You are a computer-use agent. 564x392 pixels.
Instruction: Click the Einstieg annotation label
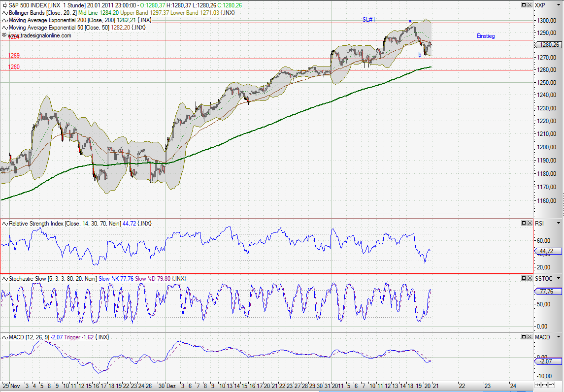[486, 36]
